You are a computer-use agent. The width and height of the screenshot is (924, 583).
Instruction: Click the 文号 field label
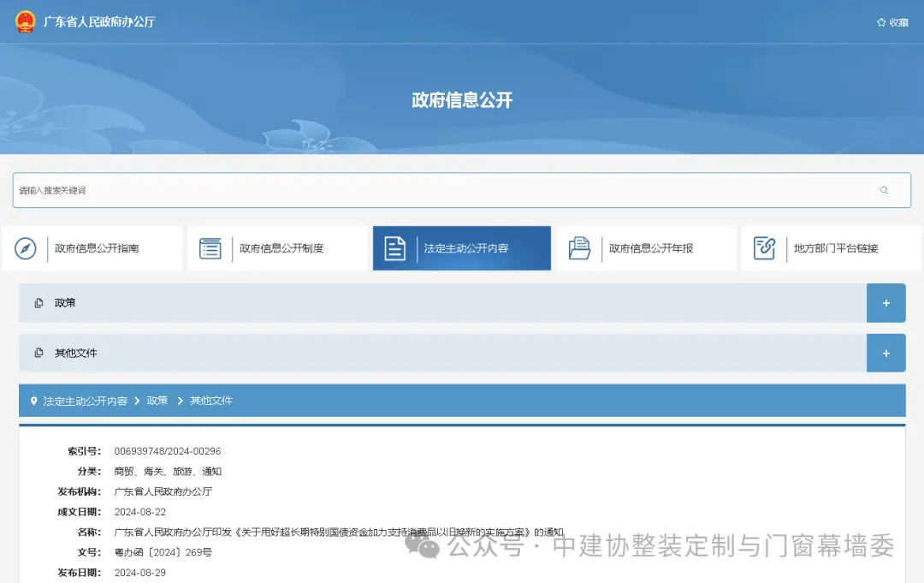(89, 552)
